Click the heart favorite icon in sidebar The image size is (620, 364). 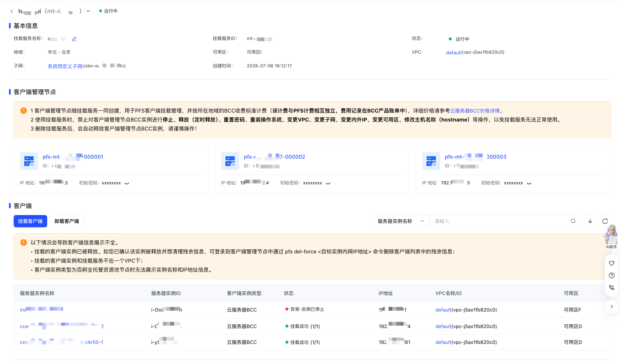coord(611,263)
